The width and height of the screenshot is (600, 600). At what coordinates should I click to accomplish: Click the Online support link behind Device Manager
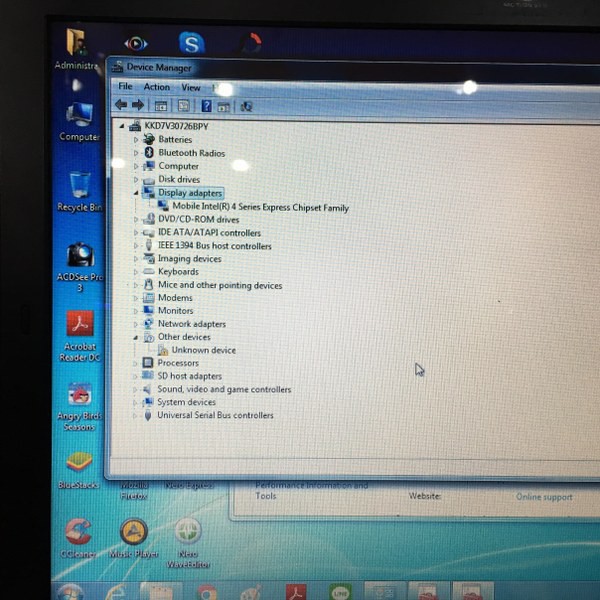(544, 497)
